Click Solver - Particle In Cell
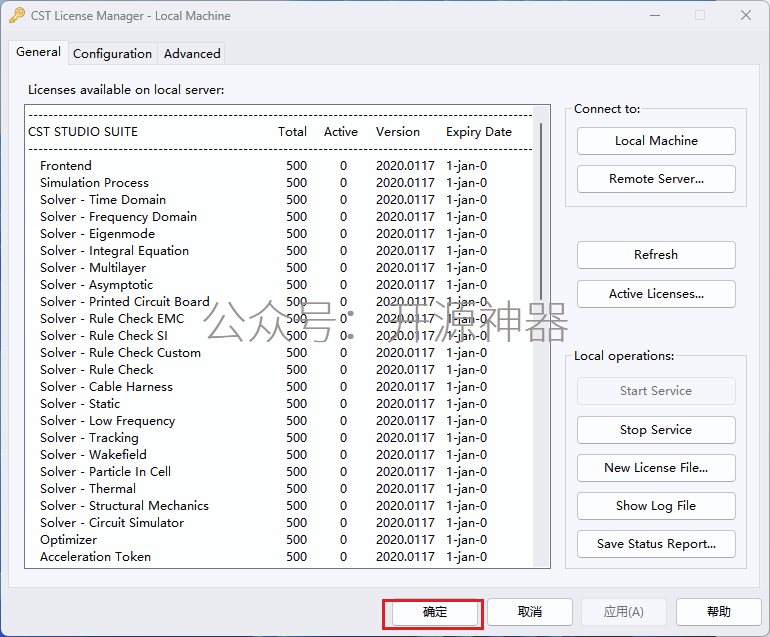Viewport: 770px width, 637px height. pos(264,472)
